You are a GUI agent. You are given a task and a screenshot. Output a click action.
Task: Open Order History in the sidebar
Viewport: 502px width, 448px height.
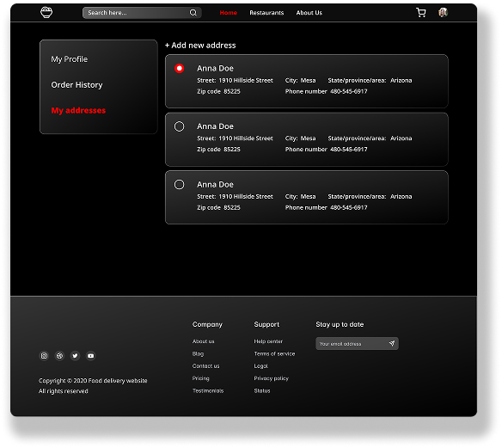(x=77, y=85)
